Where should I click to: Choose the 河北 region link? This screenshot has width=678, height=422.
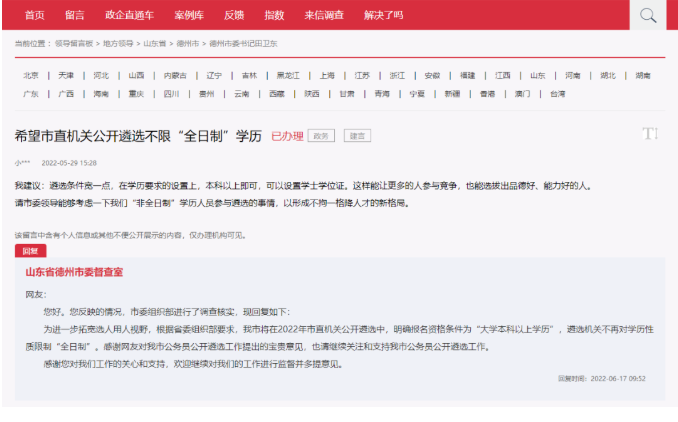pyautogui.click(x=101, y=76)
